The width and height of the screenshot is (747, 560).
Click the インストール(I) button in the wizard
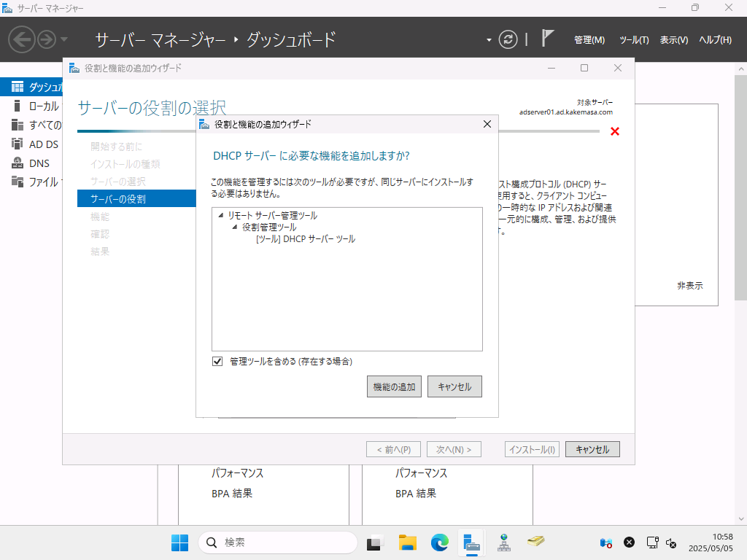532,449
